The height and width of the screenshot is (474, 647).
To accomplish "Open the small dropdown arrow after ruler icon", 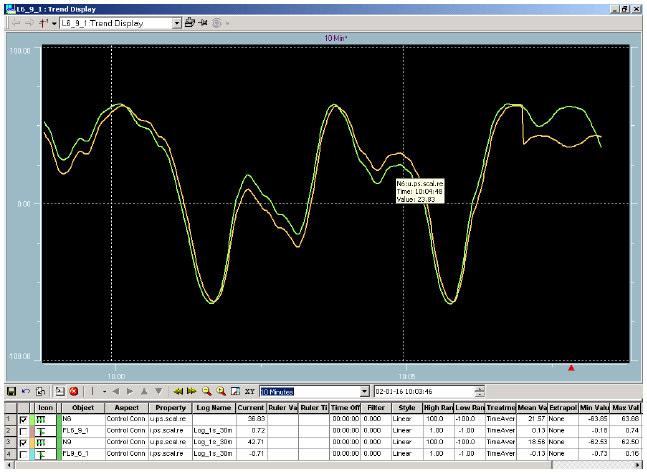I will click(104, 391).
